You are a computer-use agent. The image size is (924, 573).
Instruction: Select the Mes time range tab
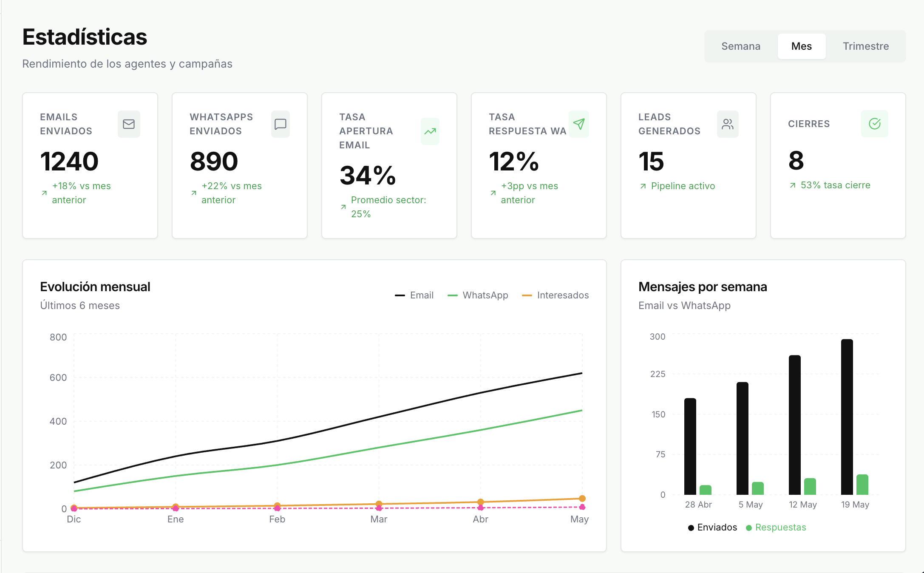[x=802, y=46]
